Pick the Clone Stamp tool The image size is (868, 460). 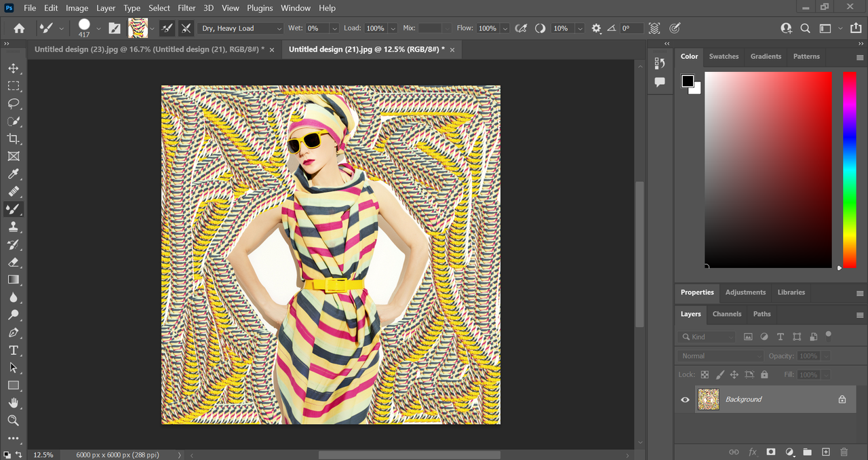(x=13, y=227)
